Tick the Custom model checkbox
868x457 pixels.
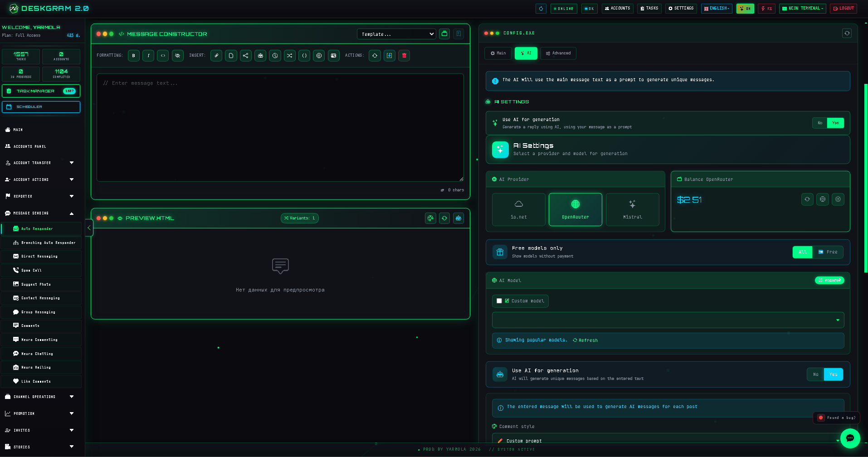pyautogui.click(x=499, y=301)
